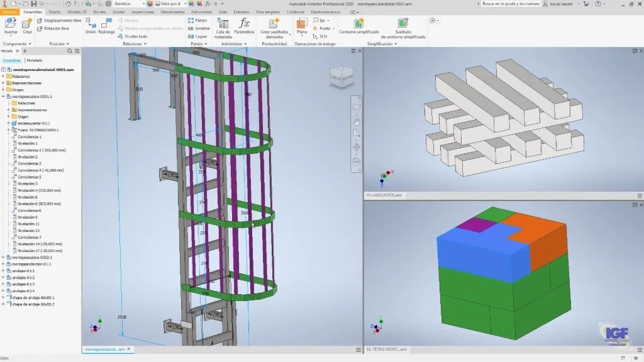The image size is (644, 362).
Task: Open the model browser hamburger menu
Action: (77, 51)
